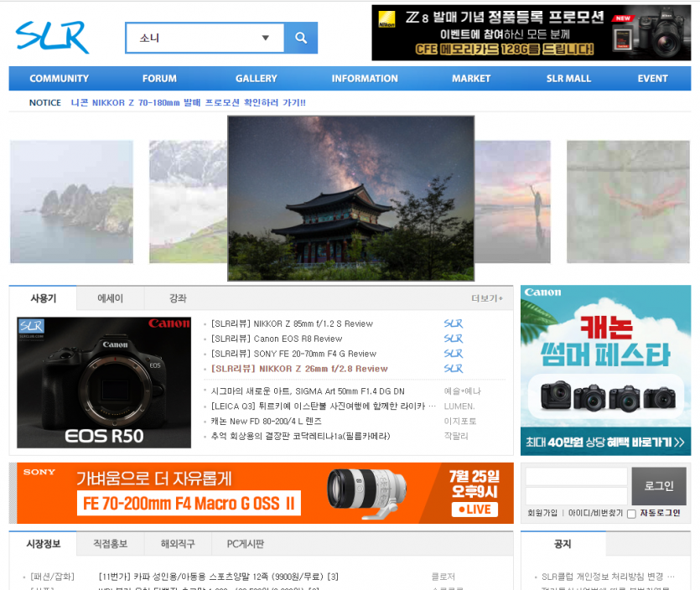Click author name 작팔리

pyautogui.click(x=456, y=436)
